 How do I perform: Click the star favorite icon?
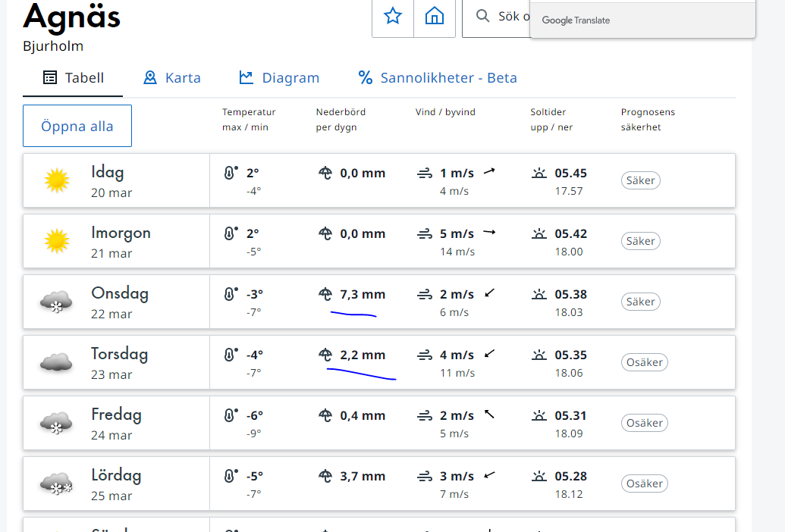click(x=392, y=16)
